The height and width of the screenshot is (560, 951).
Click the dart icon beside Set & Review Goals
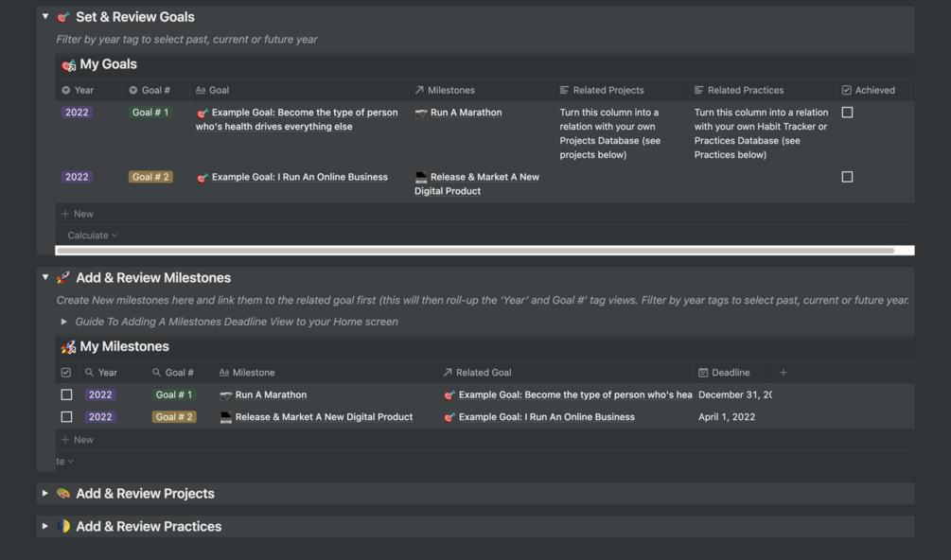[x=63, y=17]
